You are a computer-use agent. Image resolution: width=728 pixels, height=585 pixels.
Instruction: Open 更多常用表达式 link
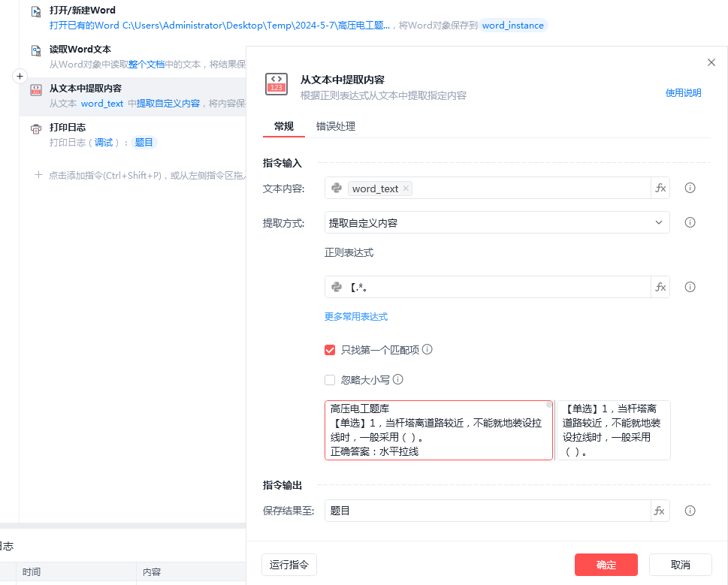pyautogui.click(x=356, y=317)
